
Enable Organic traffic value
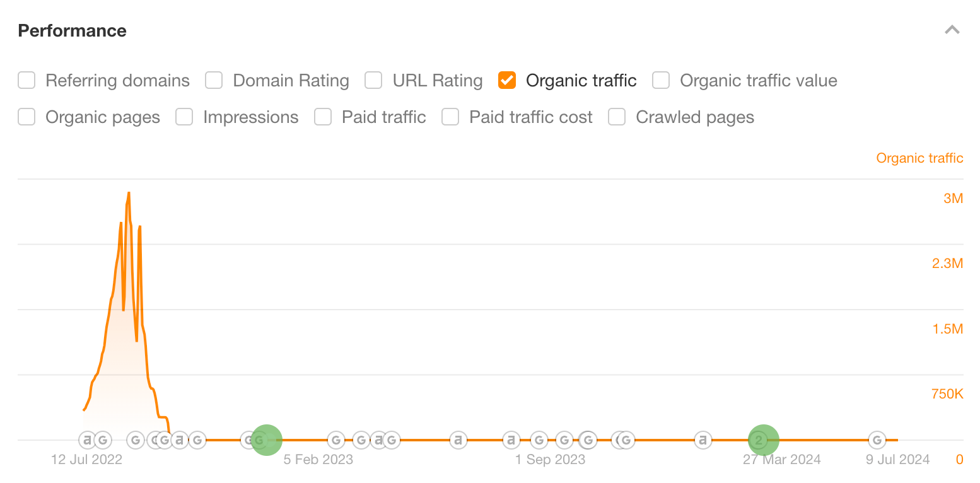click(x=660, y=81)
